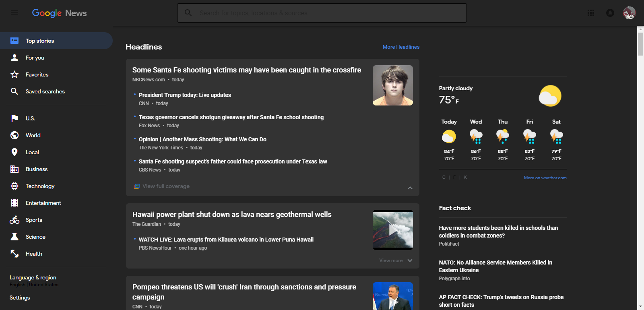
Task: Select Top stories in the sidebar
Action: click(56, 41)
